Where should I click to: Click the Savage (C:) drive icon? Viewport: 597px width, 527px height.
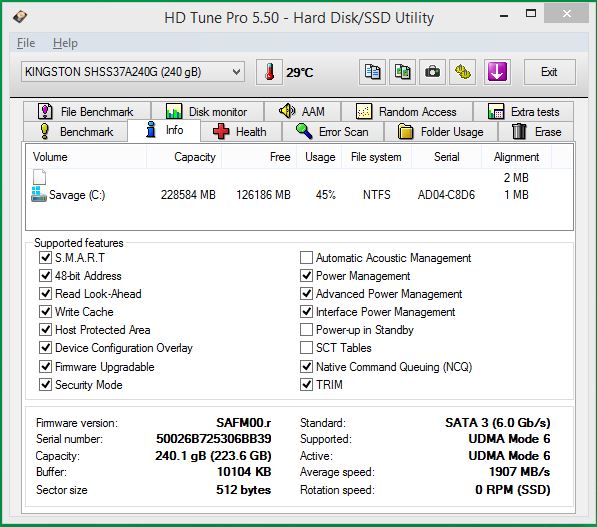(38, 195)
